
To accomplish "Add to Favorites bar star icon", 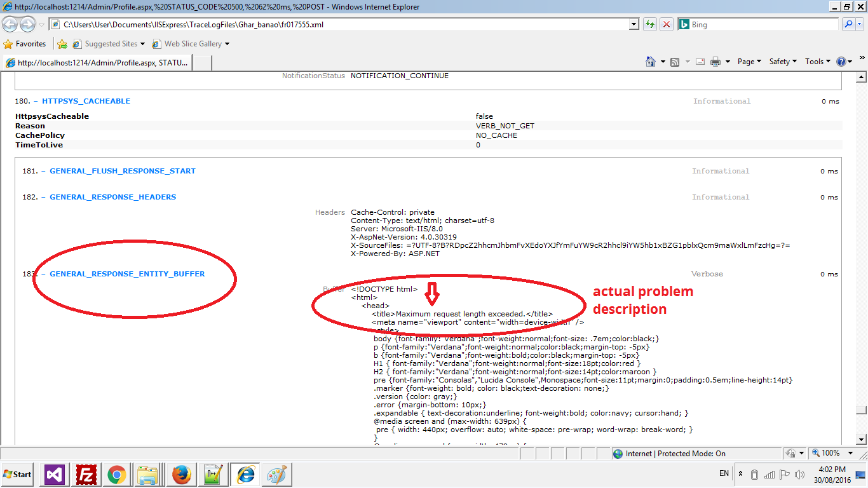I will (62, 44).
